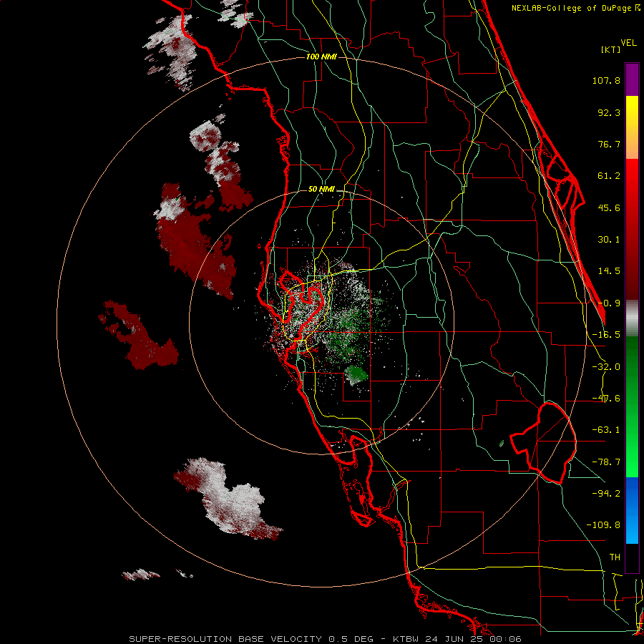Select the 61.2 value on velocity scale
The image size is (644, 644).
[x=609, y=176]
